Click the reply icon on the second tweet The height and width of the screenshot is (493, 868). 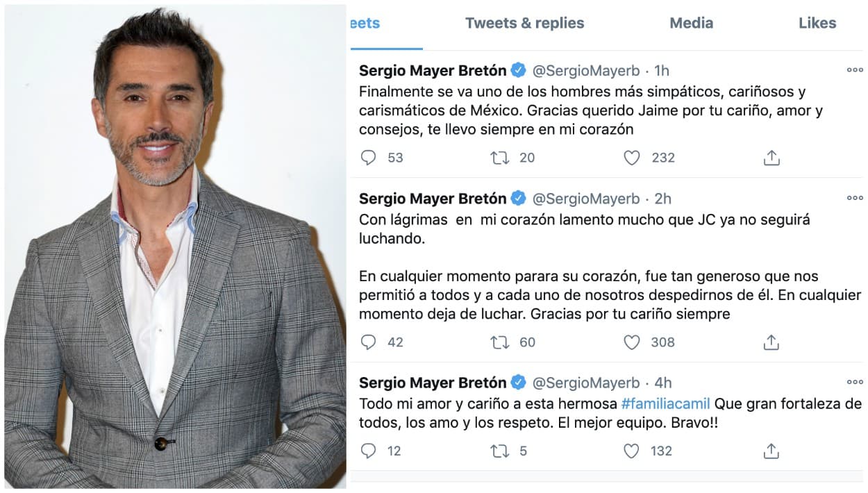[x=369, y=342]
